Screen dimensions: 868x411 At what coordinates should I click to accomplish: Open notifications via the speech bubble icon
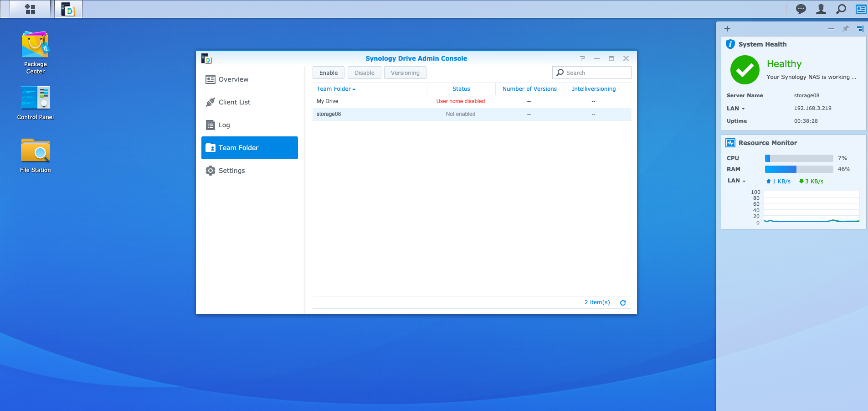[801, 9]
